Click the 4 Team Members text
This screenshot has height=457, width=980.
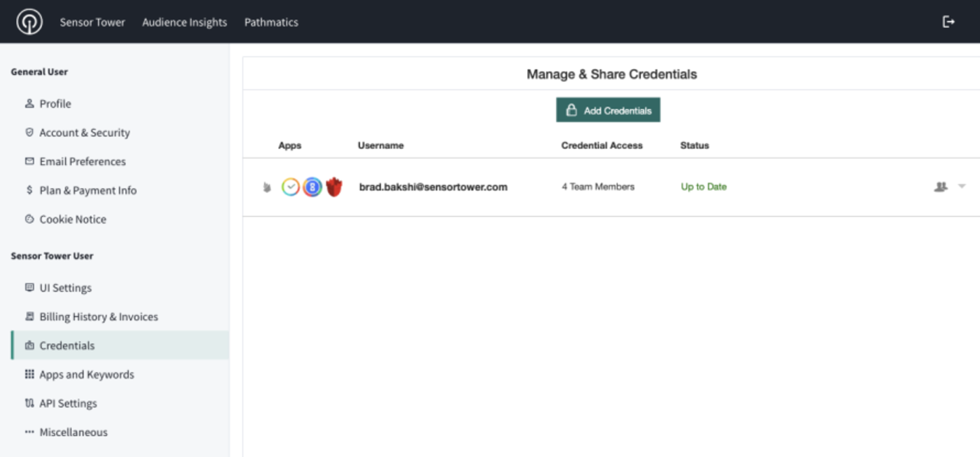coord(598,186)
